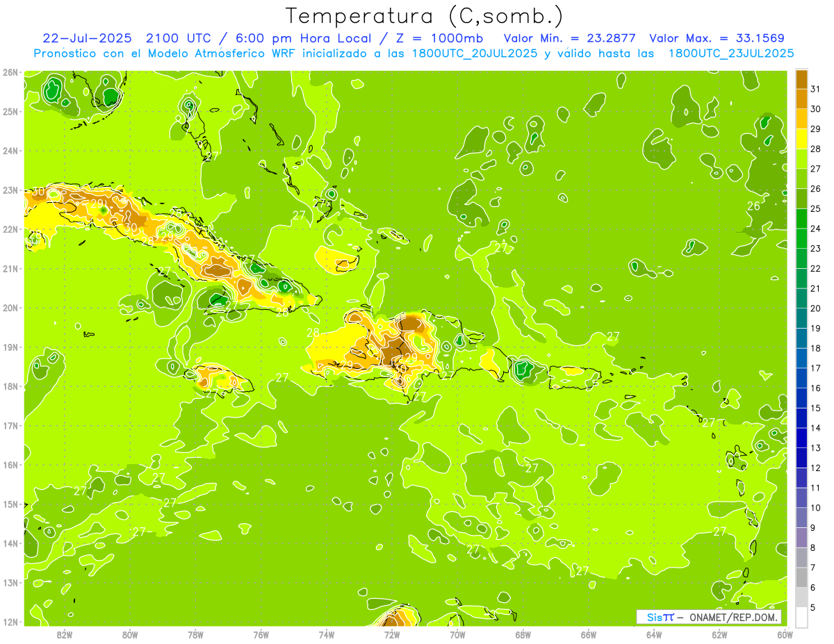This screenshot has height=644, width=834.
Task: Pick the topmost brown swatch above 31
Action: (x=801, y=79)
